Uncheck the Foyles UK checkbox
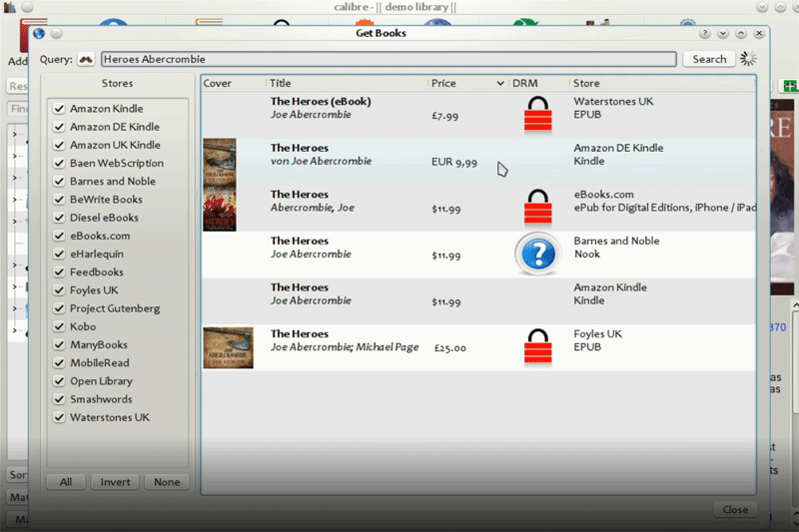Viewport: 799px width, 532px height. [59, 290]
